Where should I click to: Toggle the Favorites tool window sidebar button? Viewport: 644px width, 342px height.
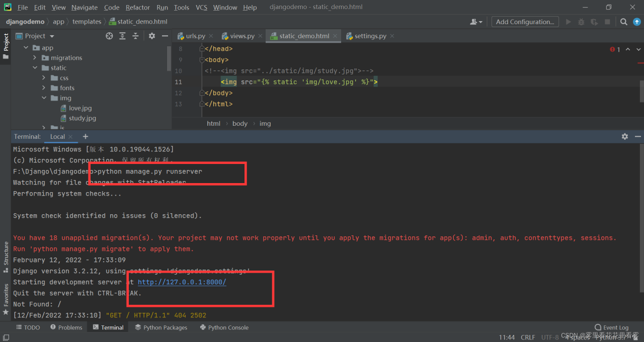pos(6,299)
